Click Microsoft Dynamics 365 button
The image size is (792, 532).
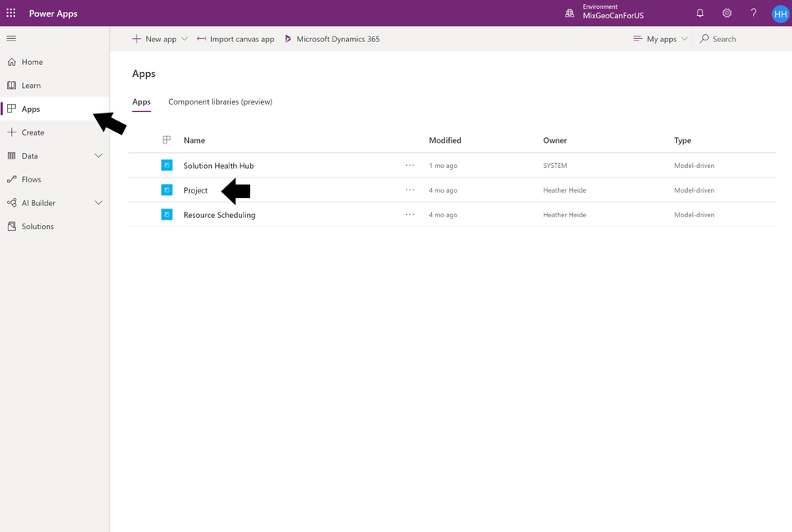332,39
